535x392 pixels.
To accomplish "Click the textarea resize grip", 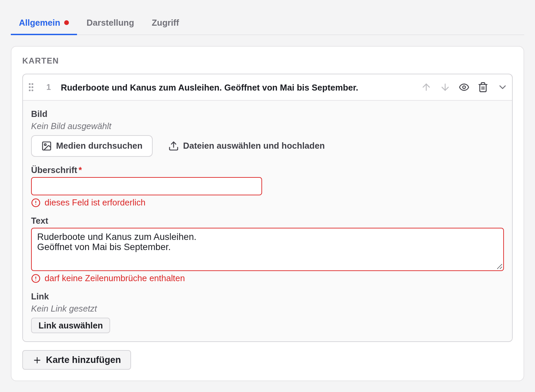I will click(x=500, y=267).
